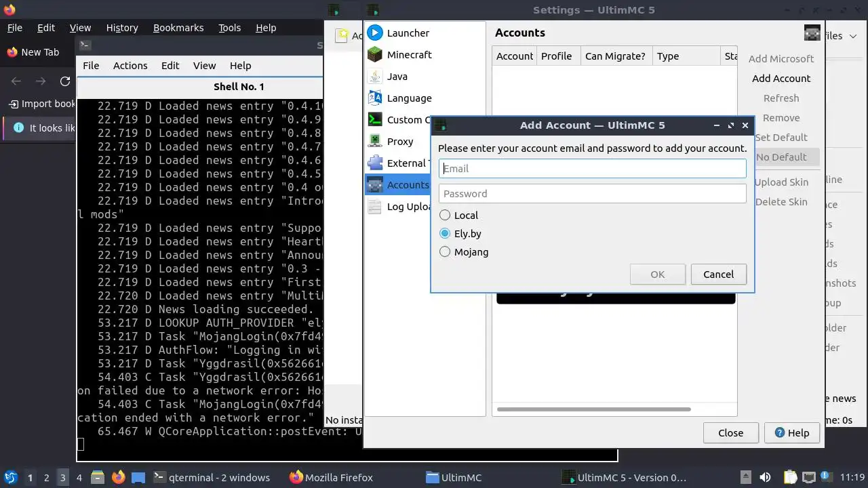
Task: Click the No Default button
Action: (x=781, y=157)
